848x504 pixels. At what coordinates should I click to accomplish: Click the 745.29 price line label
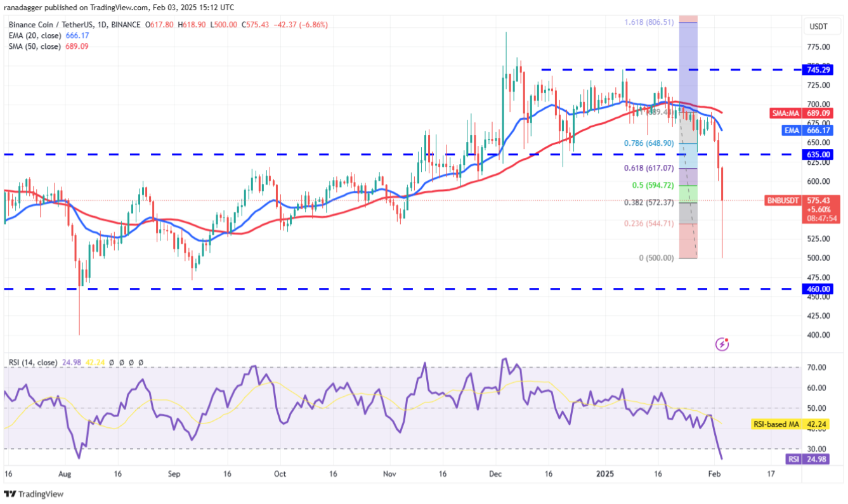pos(817,69)
